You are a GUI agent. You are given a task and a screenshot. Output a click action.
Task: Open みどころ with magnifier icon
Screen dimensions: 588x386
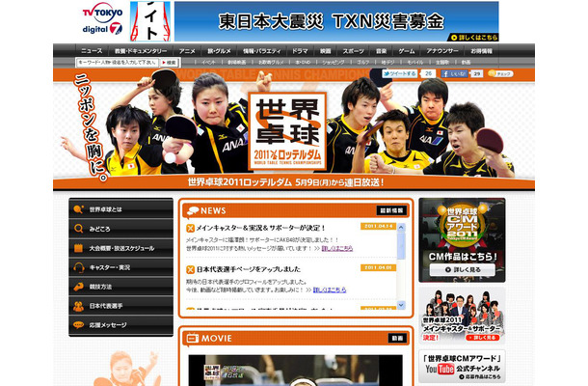[x=120, y=229]
